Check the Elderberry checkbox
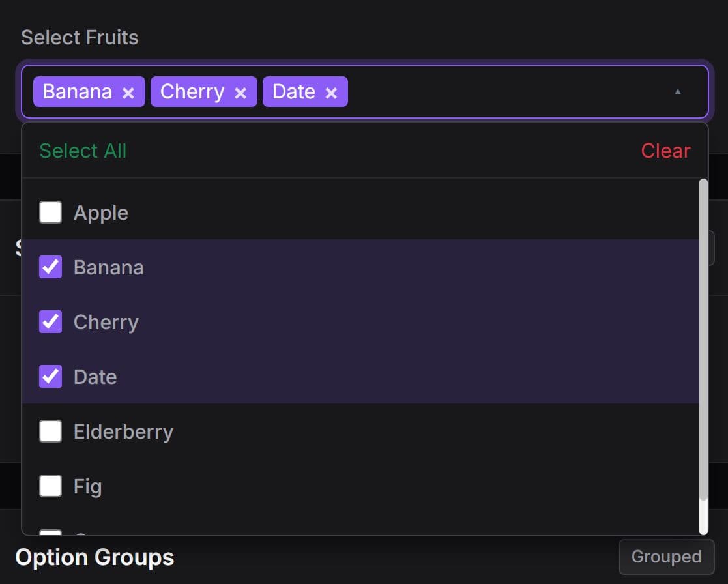The image size is (728, 584). pos(51,431)
